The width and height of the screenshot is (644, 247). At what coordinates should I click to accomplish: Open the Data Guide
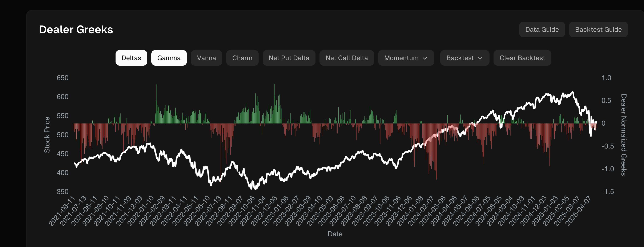point(542,29)
